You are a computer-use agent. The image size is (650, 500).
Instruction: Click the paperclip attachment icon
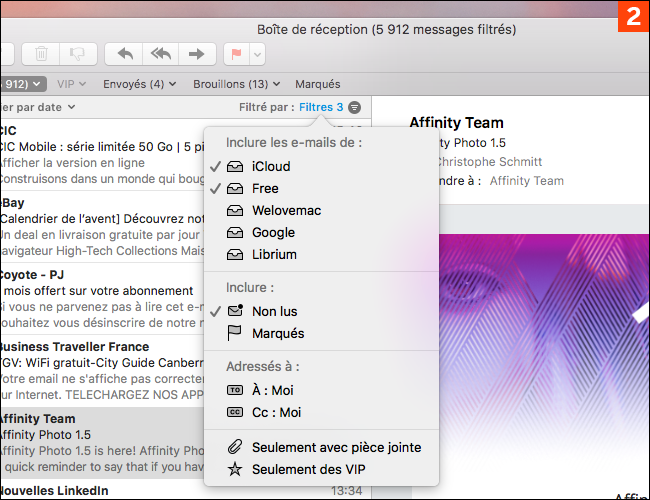click(235, 447)
